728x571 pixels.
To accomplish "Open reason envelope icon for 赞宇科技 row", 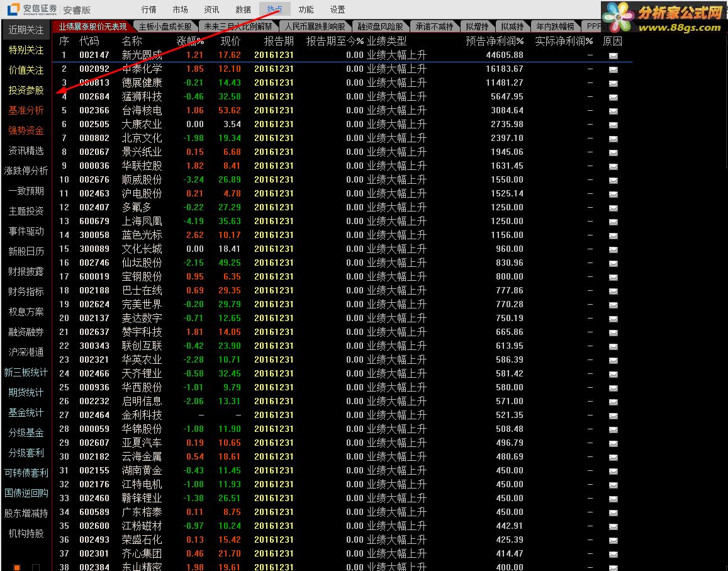I will (x=613, y=332).
